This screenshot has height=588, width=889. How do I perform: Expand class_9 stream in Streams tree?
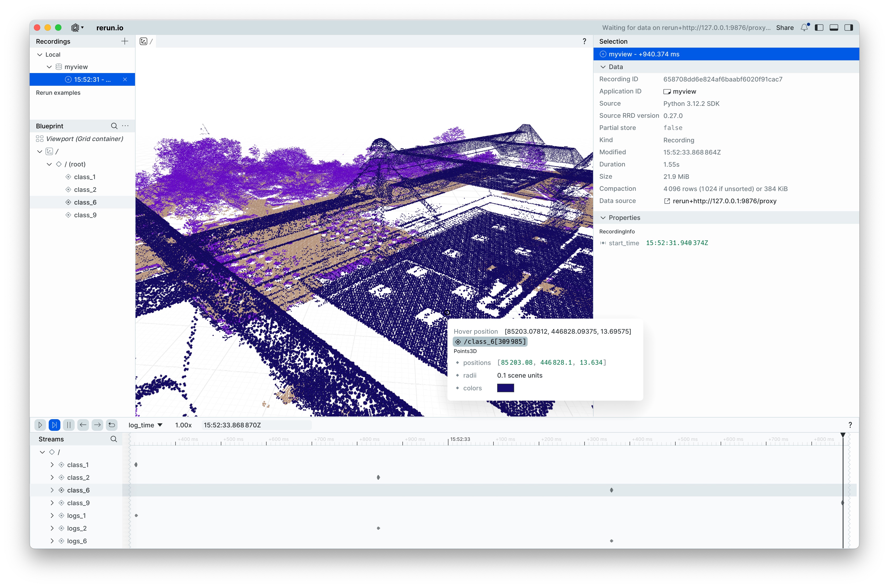(x=52, y=503)
